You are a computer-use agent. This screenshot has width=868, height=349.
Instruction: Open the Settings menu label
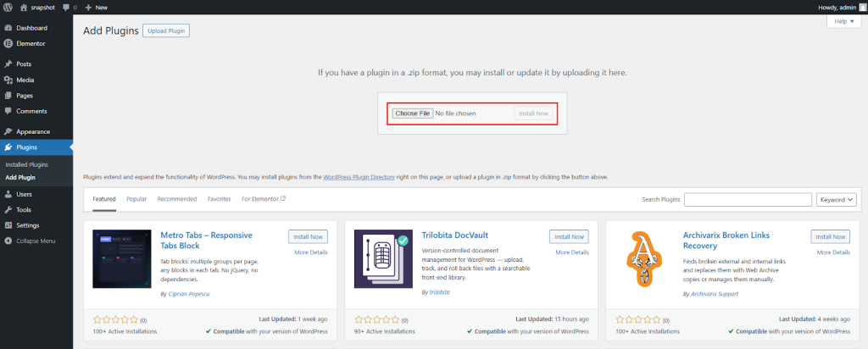pos(28,225)
